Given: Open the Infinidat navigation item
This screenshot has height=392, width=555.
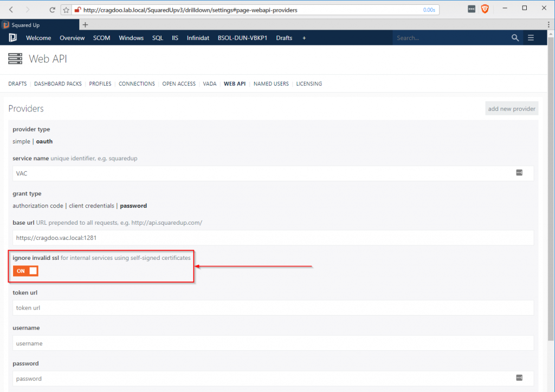Looking at the screenshot, I should [x=198, y=38].
